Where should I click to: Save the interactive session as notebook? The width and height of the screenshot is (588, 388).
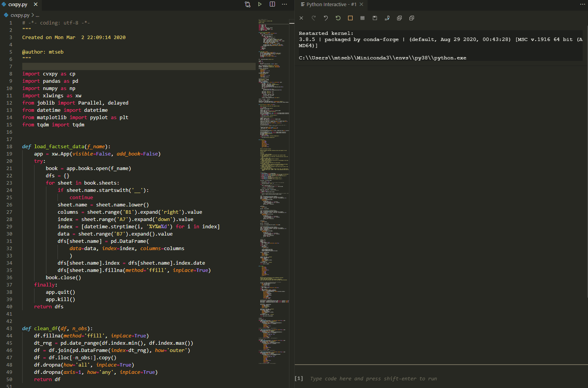tap(374, 18)
